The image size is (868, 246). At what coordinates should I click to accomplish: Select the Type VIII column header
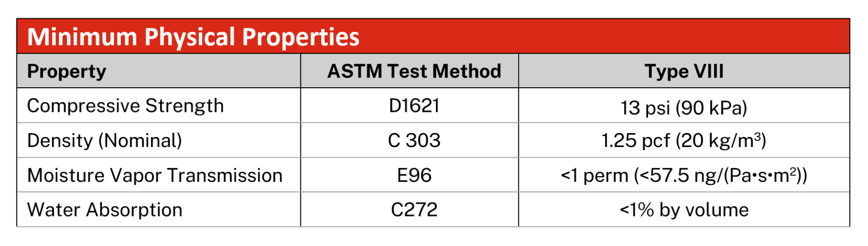pyautogui.click(x=684, y=71)
